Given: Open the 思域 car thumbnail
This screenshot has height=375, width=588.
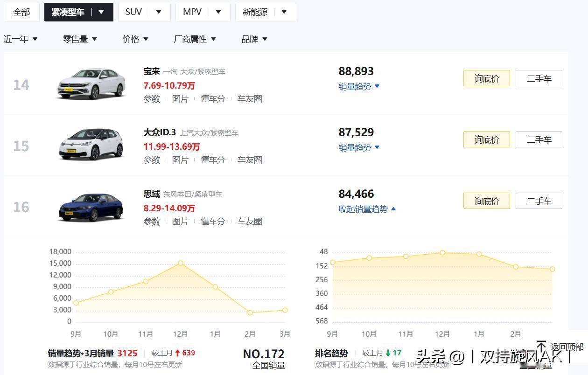Looking at the screenshot, I should [91, 207].
